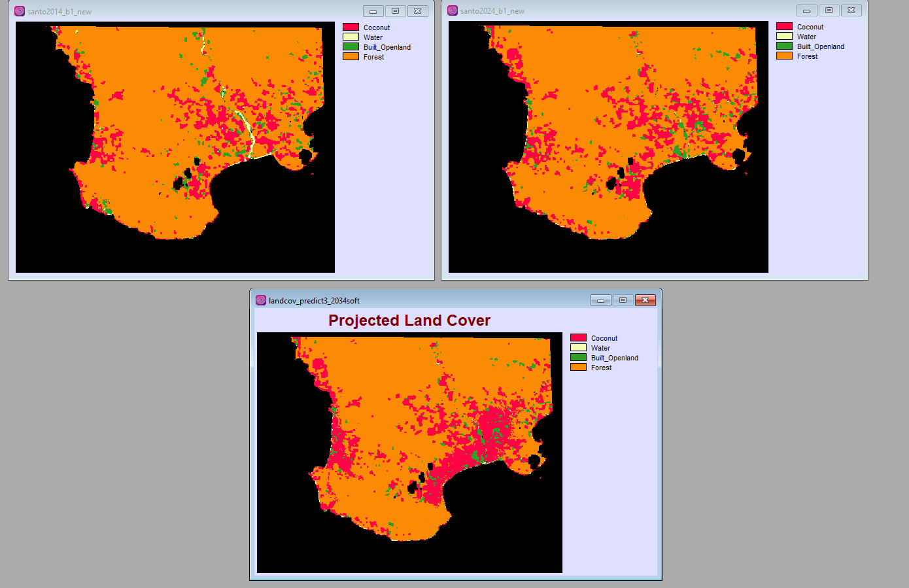Select Coconut label in santo2024 legend
This screenshot has height=588, width=909.
coord(810,27)
